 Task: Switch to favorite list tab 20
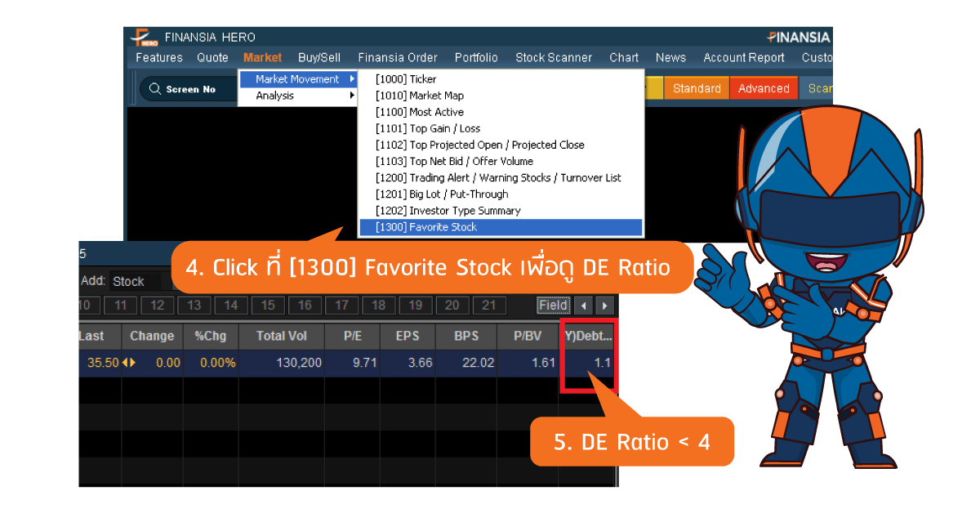coord(452,306)
